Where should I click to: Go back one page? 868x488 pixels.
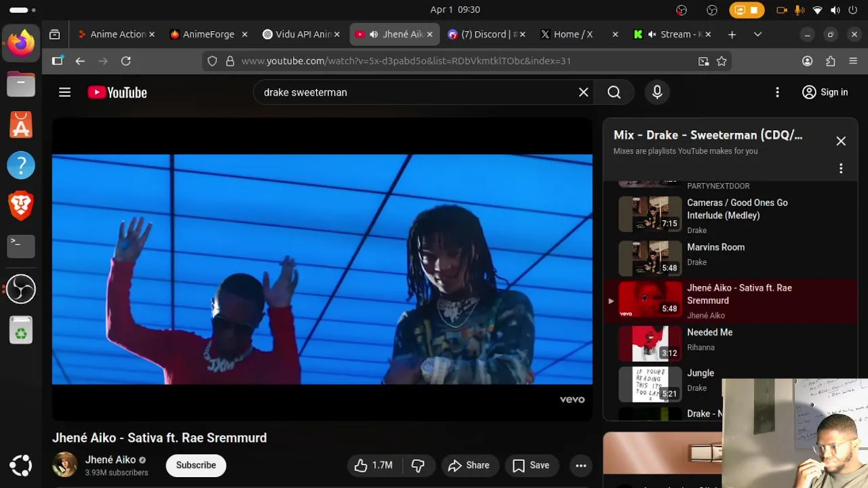point(80,61)
